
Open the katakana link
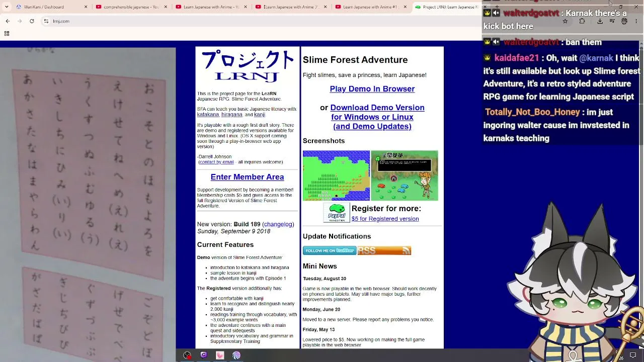tap(208, 115)
